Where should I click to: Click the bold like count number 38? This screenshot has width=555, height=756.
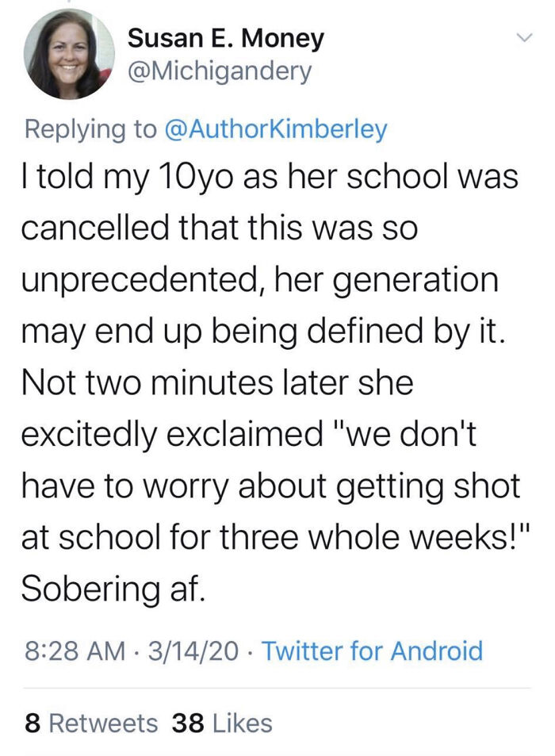[x=186, y=723]
